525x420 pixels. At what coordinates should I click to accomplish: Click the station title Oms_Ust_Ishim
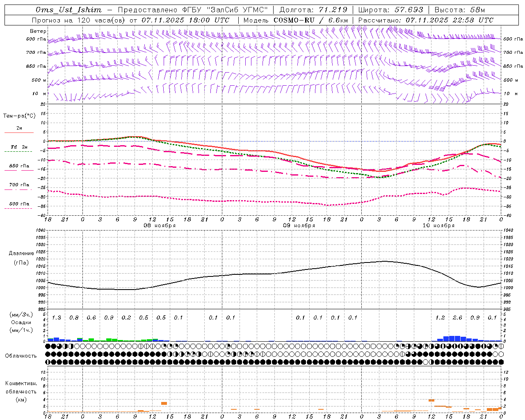coord(68,10)
